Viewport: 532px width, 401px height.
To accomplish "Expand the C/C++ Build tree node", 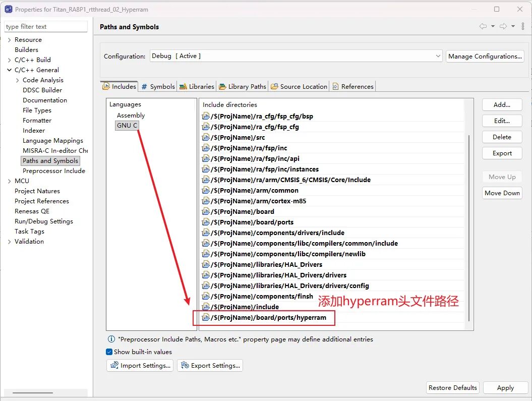I will [9, 60].
